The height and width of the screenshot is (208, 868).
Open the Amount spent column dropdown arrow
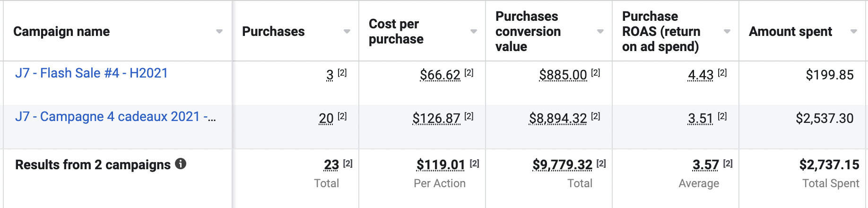click(x=854, y=32)
